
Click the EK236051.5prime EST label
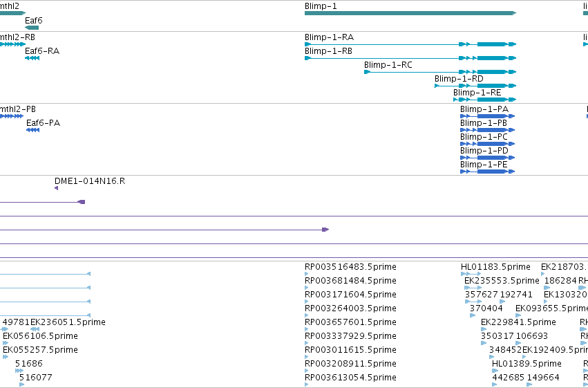[68, 322]
